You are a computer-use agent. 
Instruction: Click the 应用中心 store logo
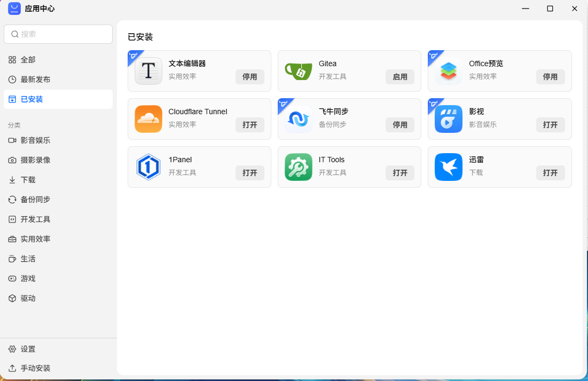point(14,9)
